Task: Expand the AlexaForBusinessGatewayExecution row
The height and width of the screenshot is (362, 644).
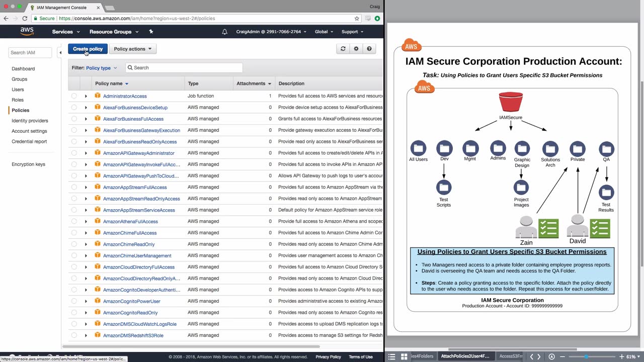Action: (86, 130)
